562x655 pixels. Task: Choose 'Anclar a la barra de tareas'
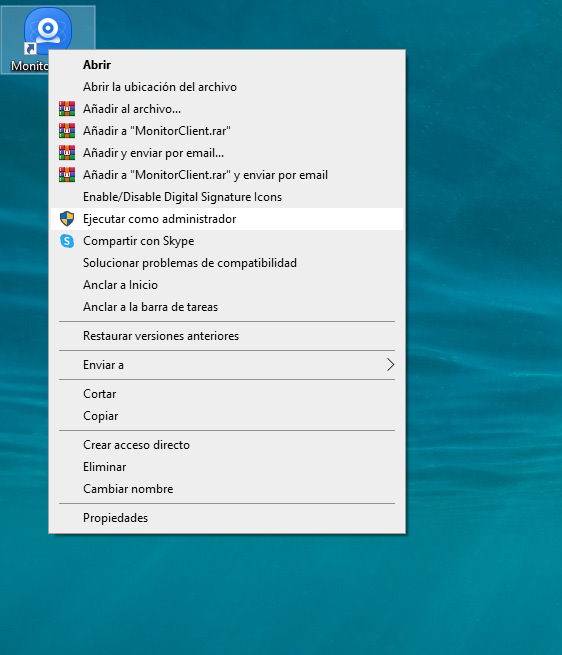[x=227, y=307]
